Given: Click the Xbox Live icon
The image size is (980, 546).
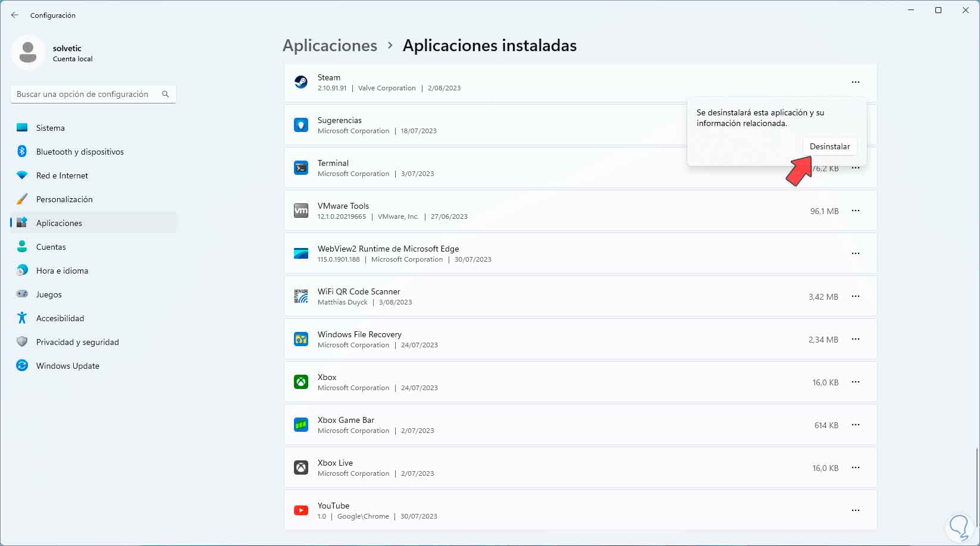Looking at the screenshot, I should (x=301, y=467).
